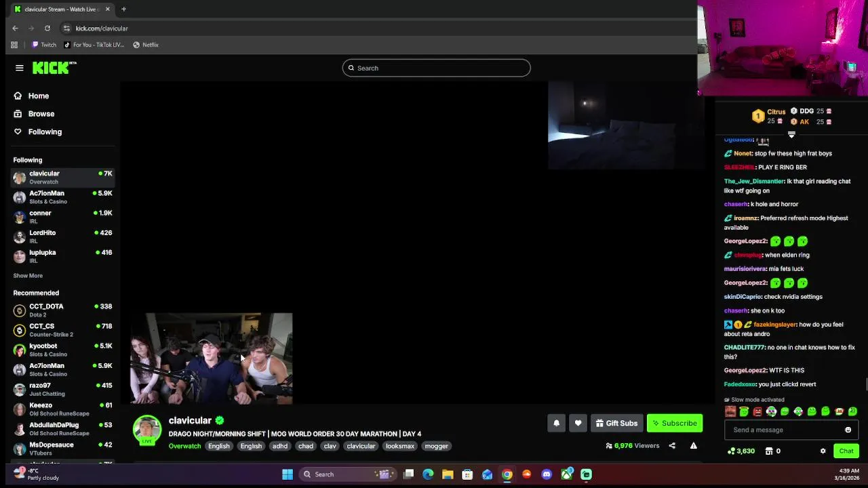
Task: Open Windows Start menu
Action: click(288, 474)
